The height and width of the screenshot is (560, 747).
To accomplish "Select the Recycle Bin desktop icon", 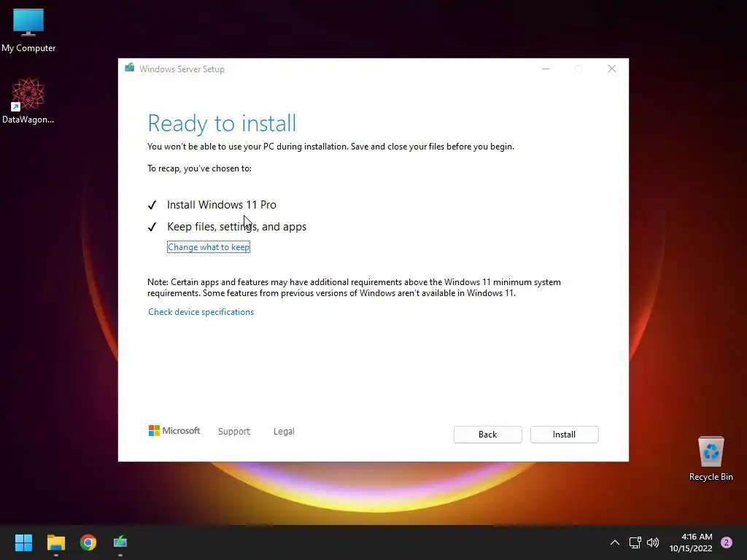I will pos(711,459).
